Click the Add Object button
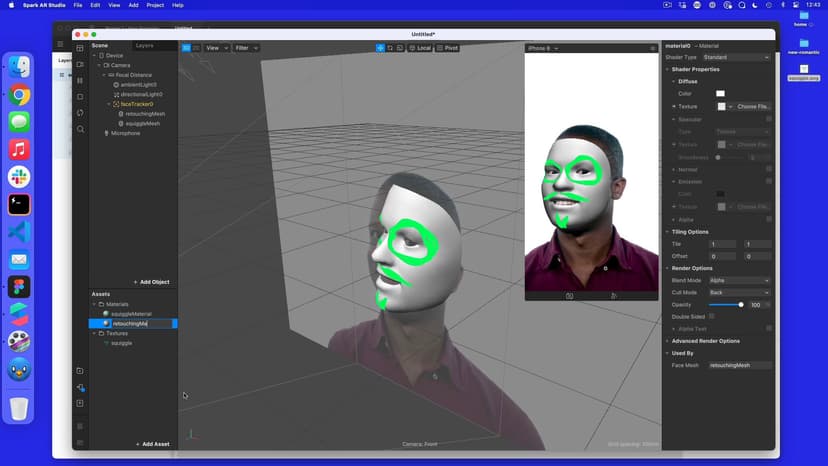 click(x=152, y=282)
